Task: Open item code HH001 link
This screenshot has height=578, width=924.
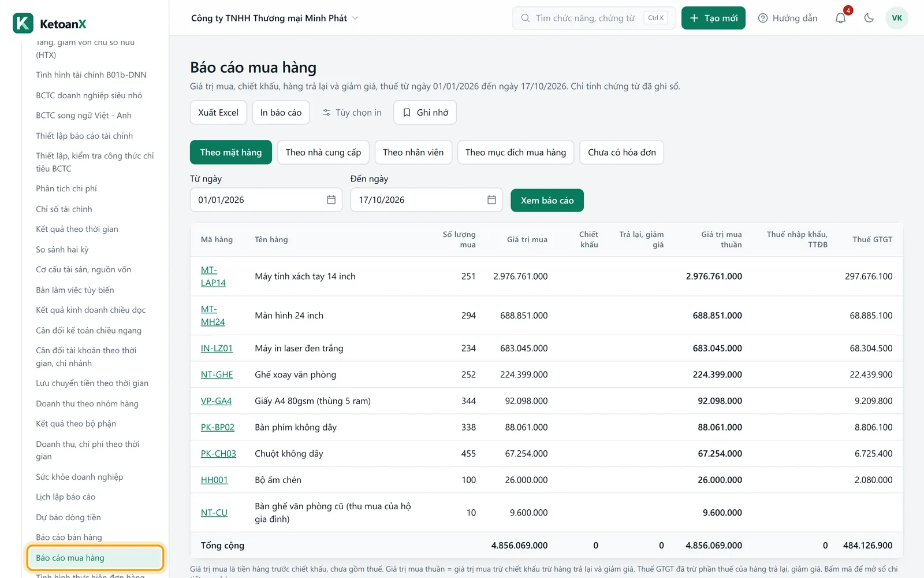Action: click(214, 480)
